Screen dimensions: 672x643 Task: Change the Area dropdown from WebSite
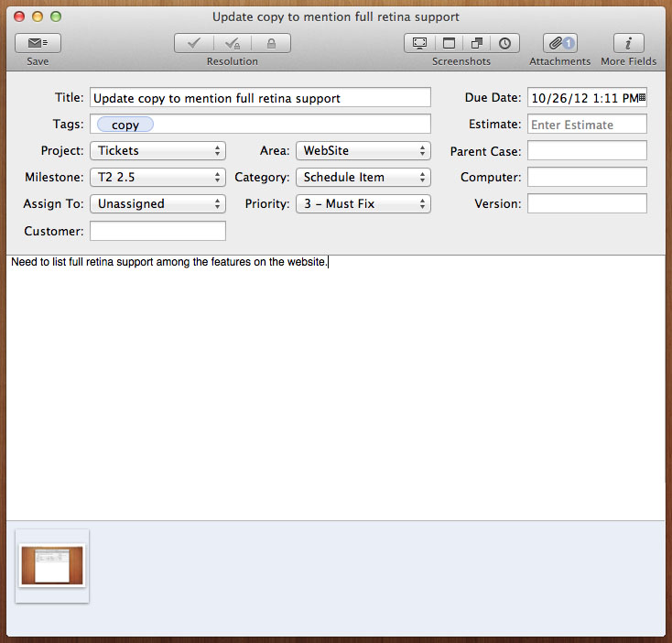[x=363, y=150]
